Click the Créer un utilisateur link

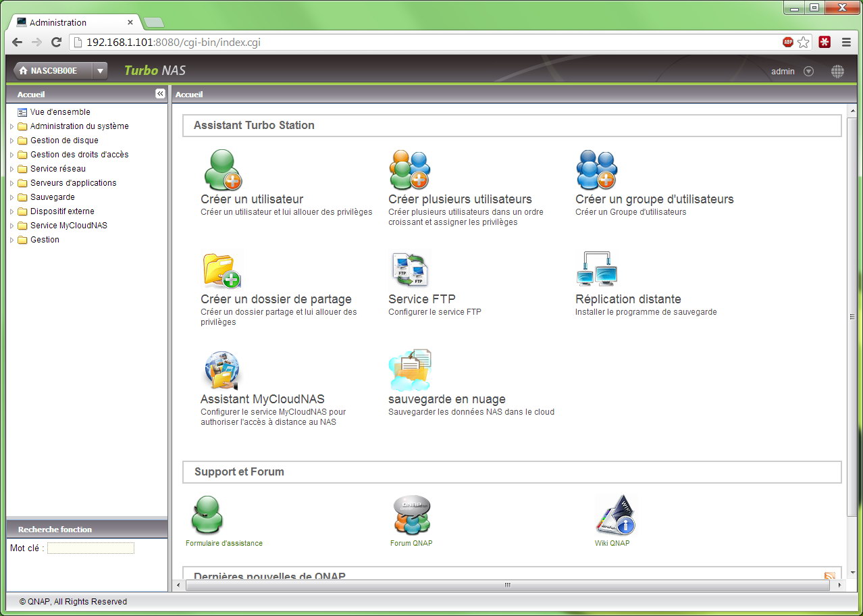coord(252,199)
